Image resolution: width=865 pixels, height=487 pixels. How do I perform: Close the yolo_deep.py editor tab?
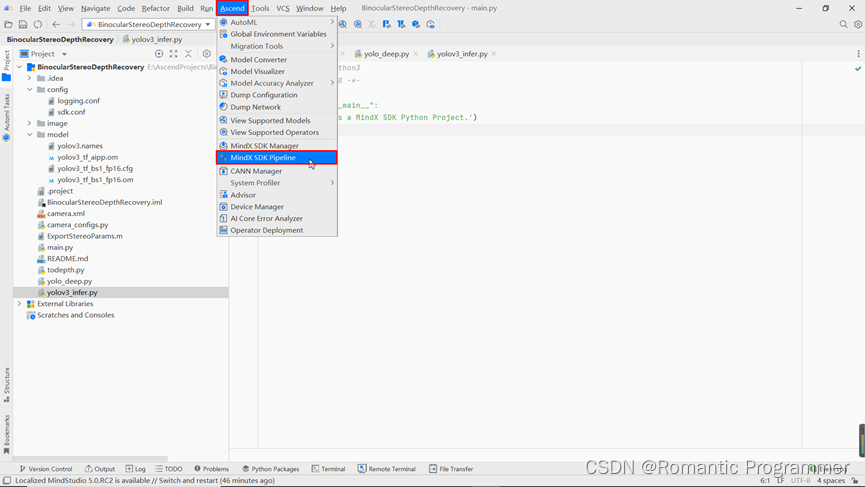coord(415,53)
